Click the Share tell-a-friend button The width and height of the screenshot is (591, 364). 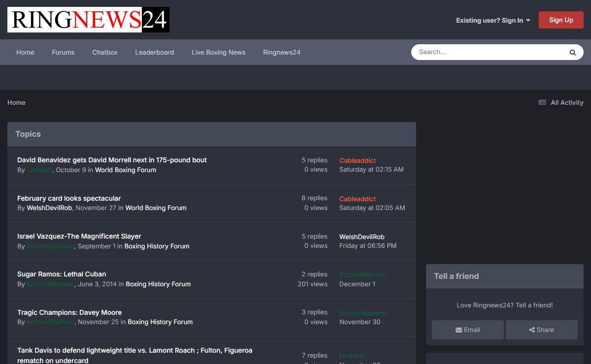tap(542, 330)
